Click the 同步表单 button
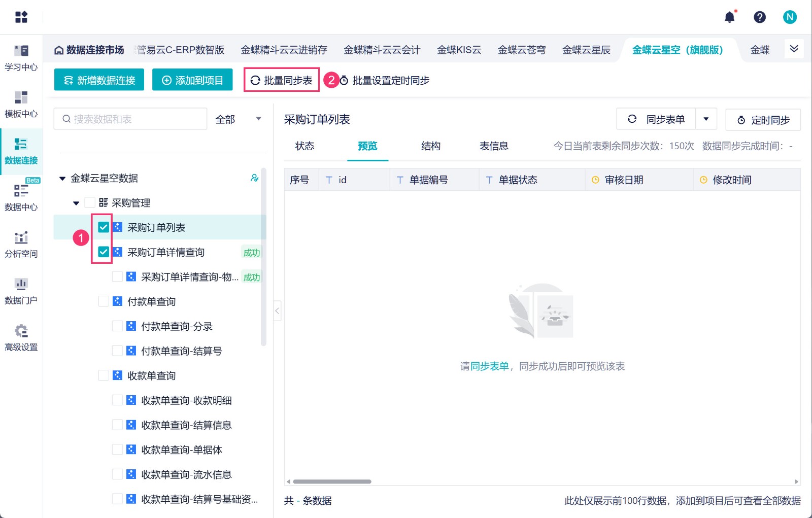This screenshot has height=518, width=812. tap(657, 119)
